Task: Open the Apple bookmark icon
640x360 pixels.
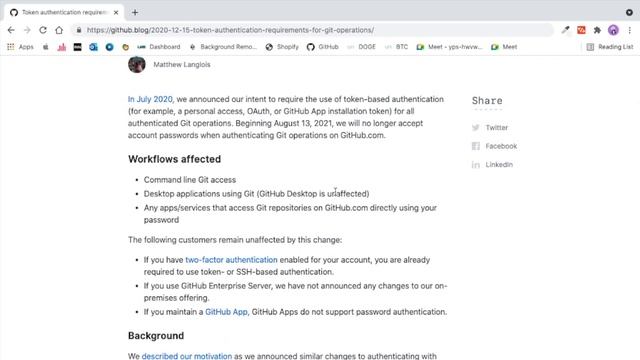Action: (x=46, y=47)
